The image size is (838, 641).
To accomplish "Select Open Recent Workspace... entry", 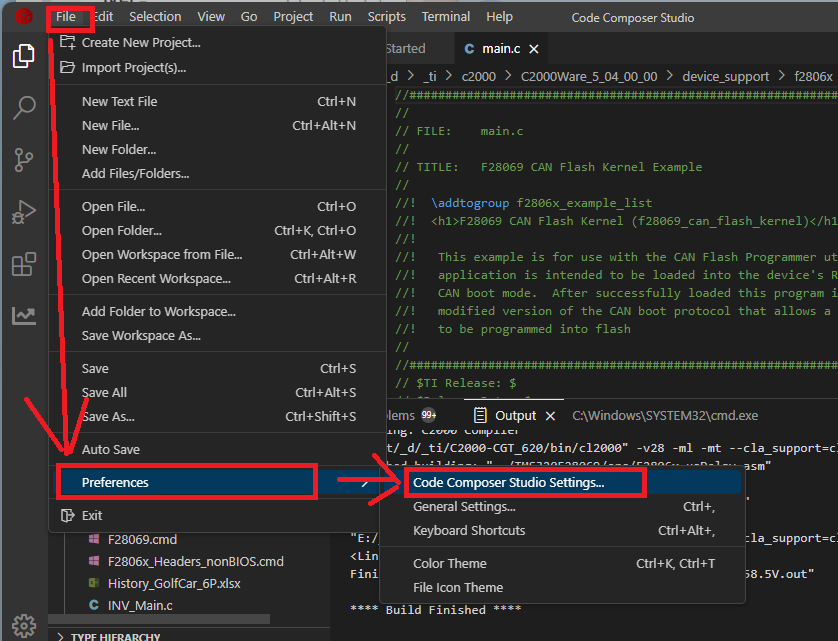I will [218, 279].
